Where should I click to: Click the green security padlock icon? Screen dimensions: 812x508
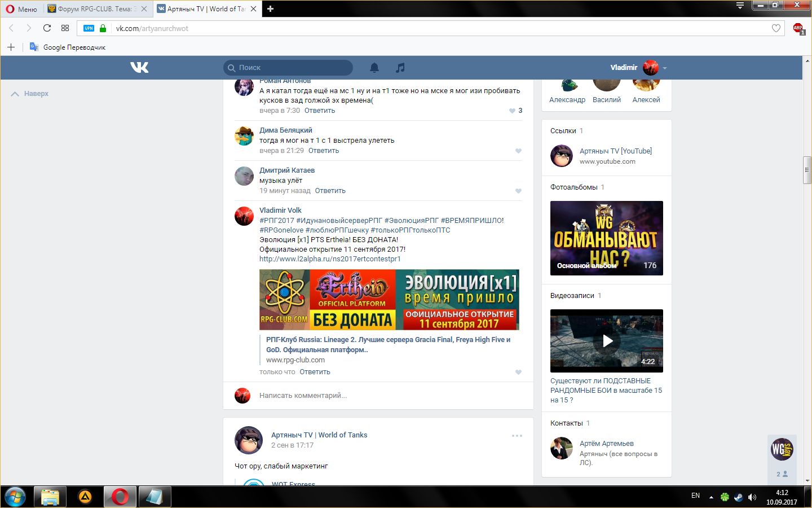point(103,28)
